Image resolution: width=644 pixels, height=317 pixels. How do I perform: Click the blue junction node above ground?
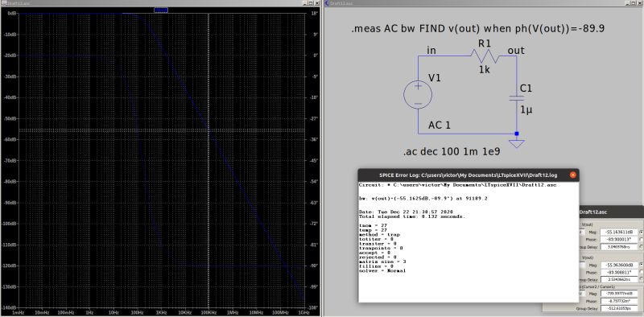pyautogui.click(x=517, y=134)
